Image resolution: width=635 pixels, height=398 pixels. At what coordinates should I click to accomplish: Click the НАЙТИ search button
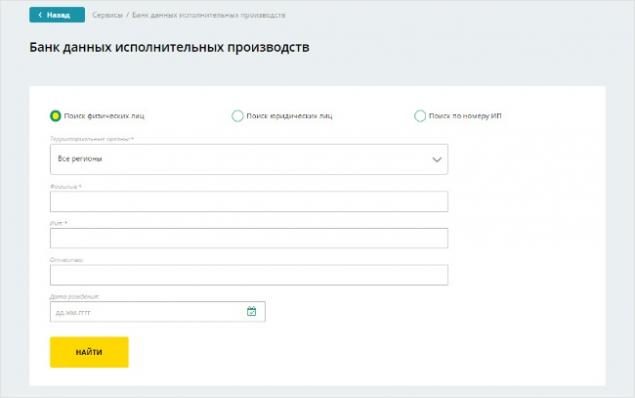(x=89, y=352)
